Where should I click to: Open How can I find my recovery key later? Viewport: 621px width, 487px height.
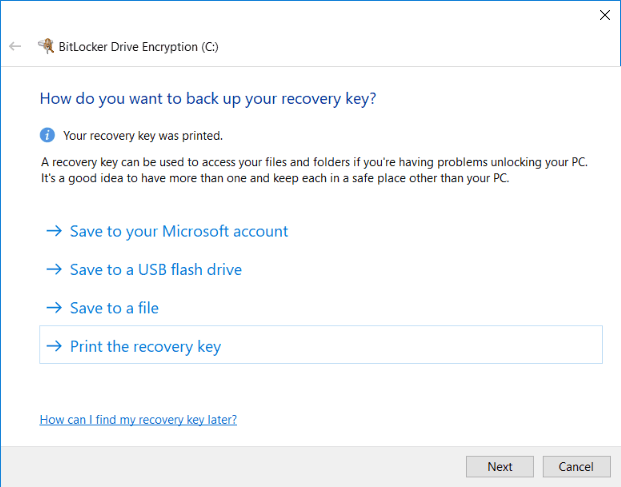[x=138, y=420]
